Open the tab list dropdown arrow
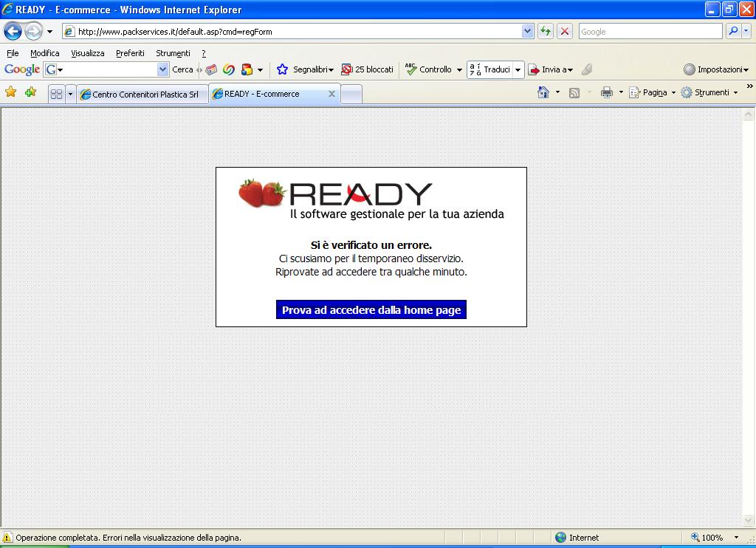Image resolution: width=756 pixels, height=548 pixels. coord(70,94)
